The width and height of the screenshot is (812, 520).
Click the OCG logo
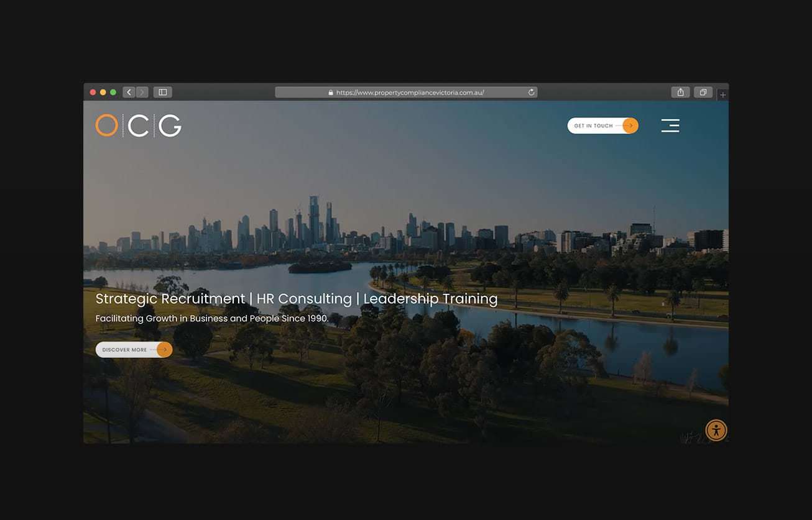point(139,125)
